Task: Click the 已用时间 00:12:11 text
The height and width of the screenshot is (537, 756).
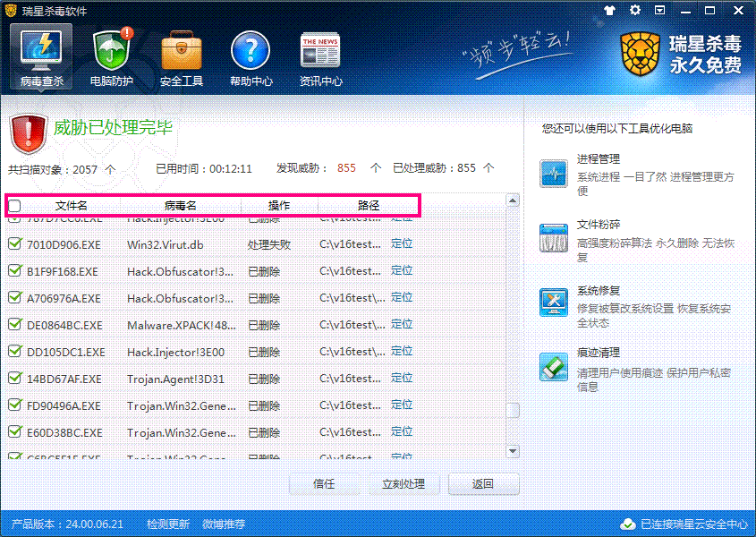Action: click(x=203, y=169)
